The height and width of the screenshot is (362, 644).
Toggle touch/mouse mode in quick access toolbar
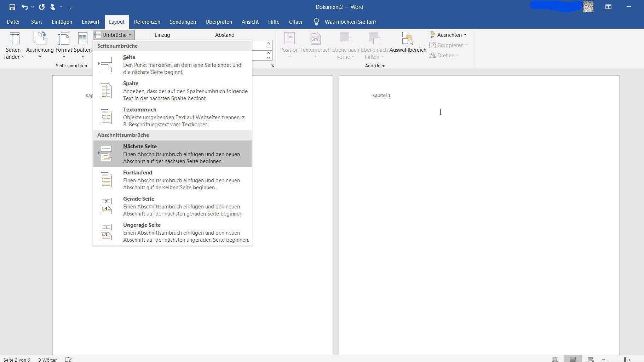(53, 7)
